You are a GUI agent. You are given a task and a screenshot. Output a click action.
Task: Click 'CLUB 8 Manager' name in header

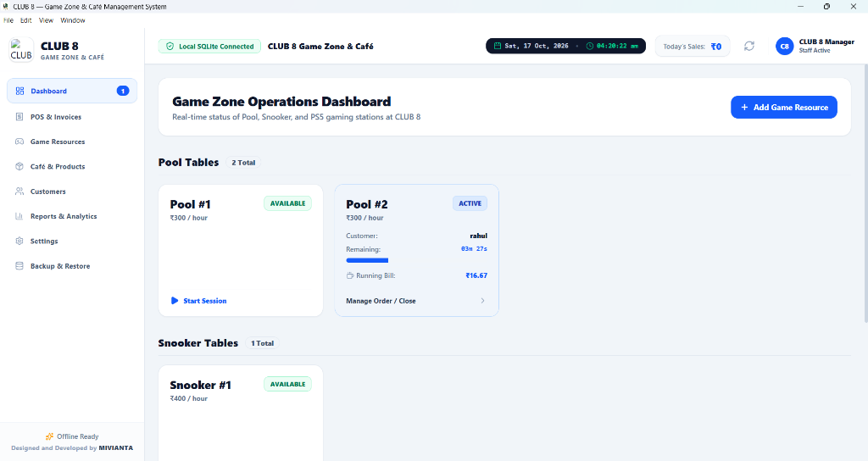click(x=826, y=42)
